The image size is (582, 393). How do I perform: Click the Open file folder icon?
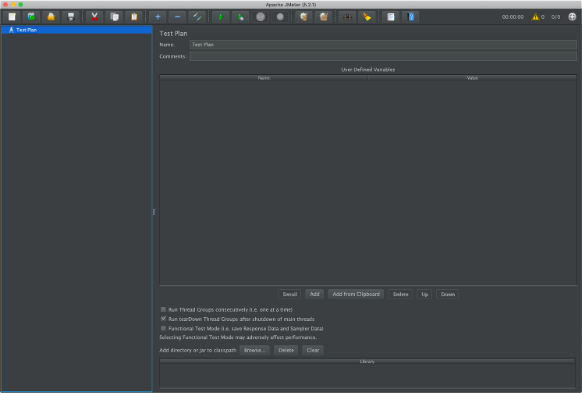coord(51,17)
